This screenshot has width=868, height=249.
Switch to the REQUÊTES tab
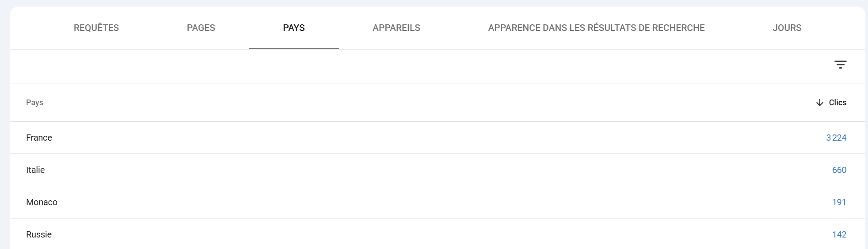point(96,28)
